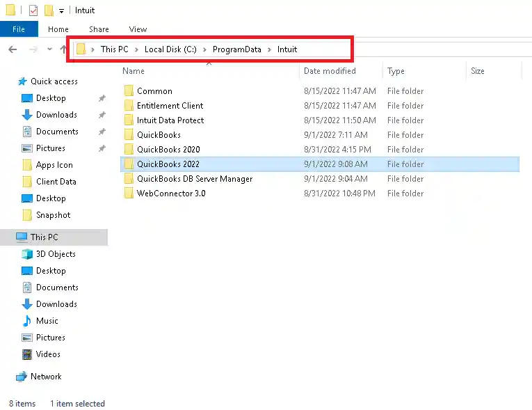Open the View ribbon tab

click(x=138, y=29)
